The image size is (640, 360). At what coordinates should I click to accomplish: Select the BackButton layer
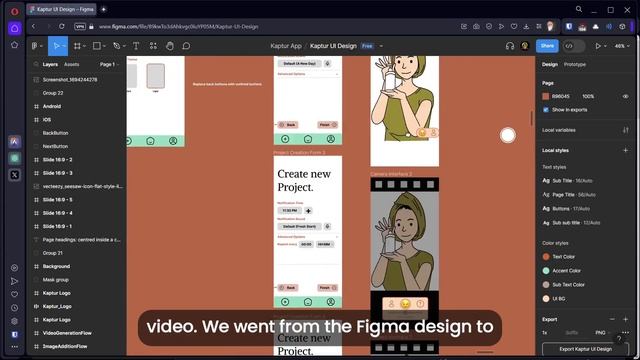[56, 133]
